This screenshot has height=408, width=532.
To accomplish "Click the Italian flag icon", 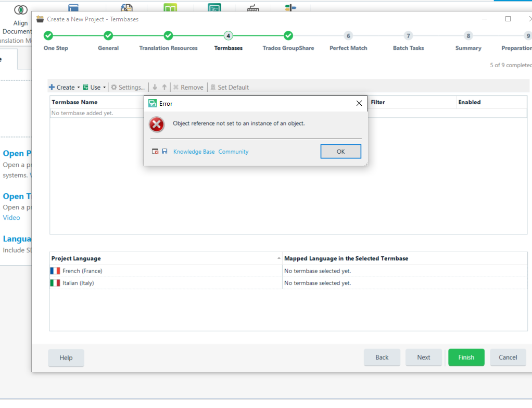I will pyautogui.click(x=55, y=283).
